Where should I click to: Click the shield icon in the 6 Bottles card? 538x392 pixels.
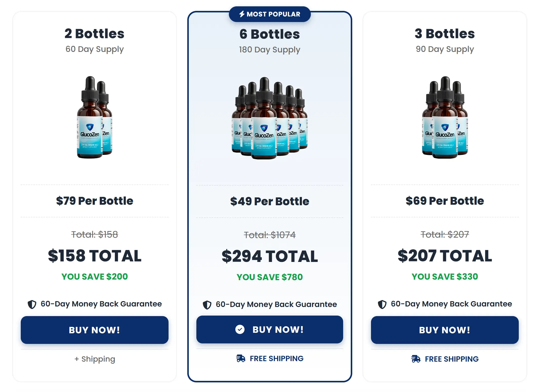pos(206,304)
